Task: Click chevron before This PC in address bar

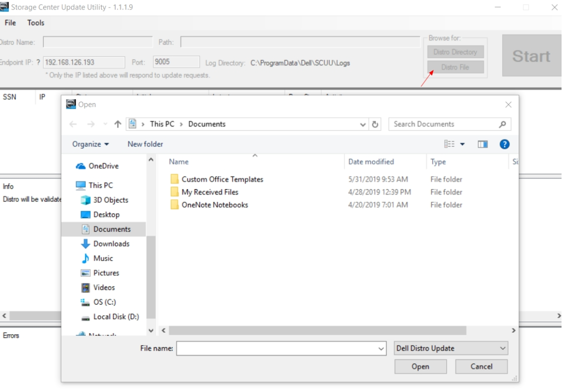Action: coord(143,124)
